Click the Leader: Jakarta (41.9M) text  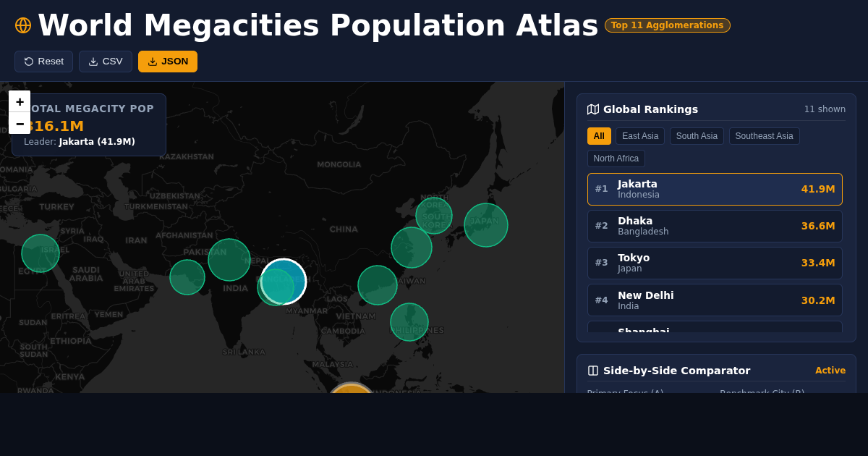(80, 142)
